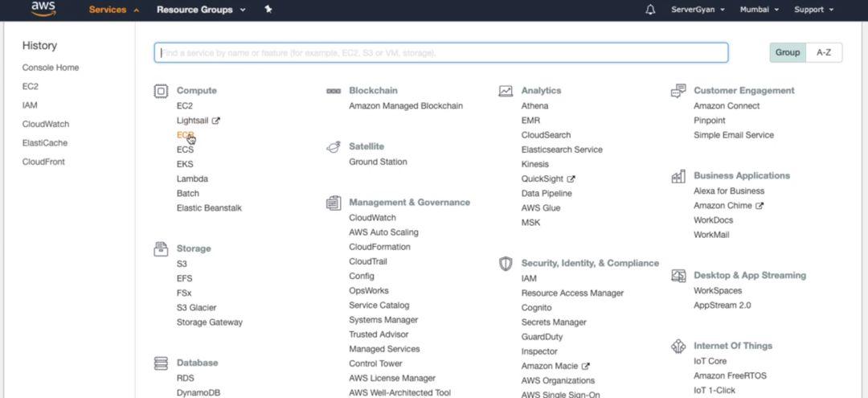
Task: Click the Storage category icon
Action: (161, 249)
